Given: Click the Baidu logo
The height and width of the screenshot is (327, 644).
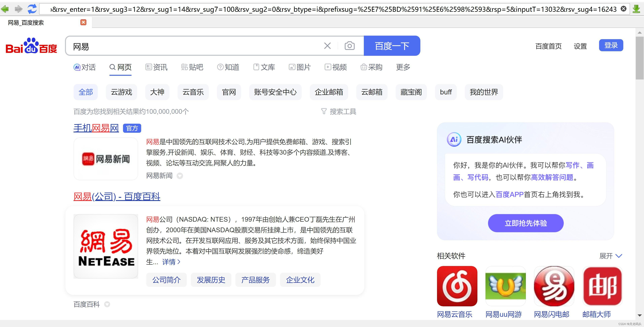Looking at the screenshot, I should pos(31,46).
